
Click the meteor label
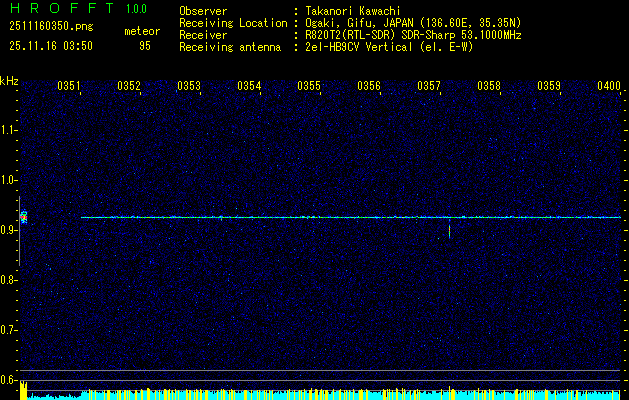[x=142, y=31]
